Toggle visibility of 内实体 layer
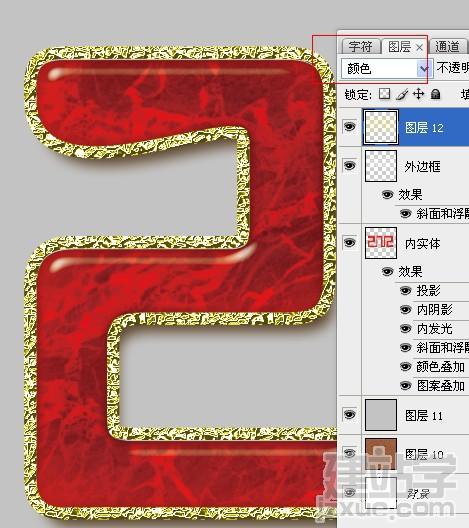Viewport: 469px width, 528px height. [349, 242]
